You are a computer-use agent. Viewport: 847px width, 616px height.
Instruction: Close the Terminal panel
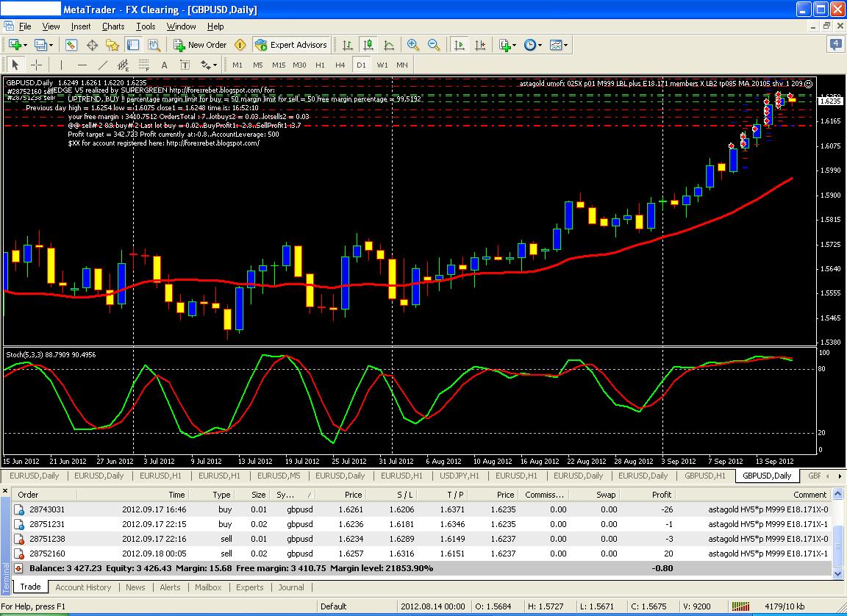5,491
